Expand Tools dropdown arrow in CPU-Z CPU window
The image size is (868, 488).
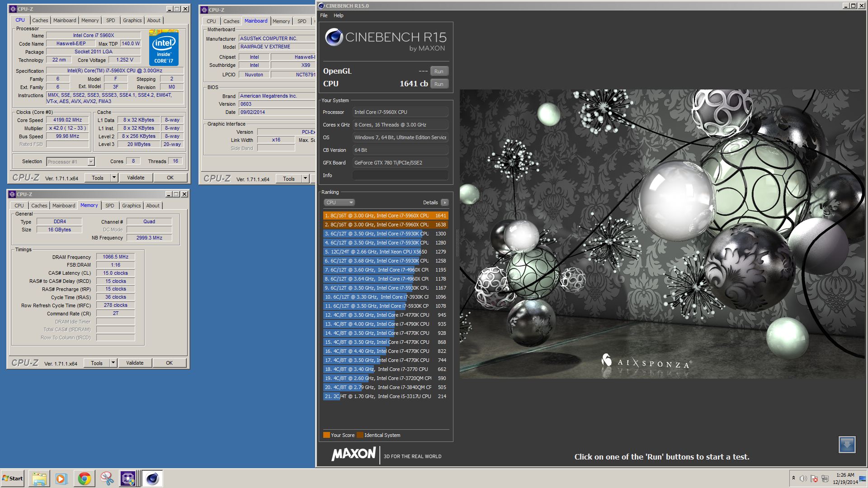click(x=114, y=178)
